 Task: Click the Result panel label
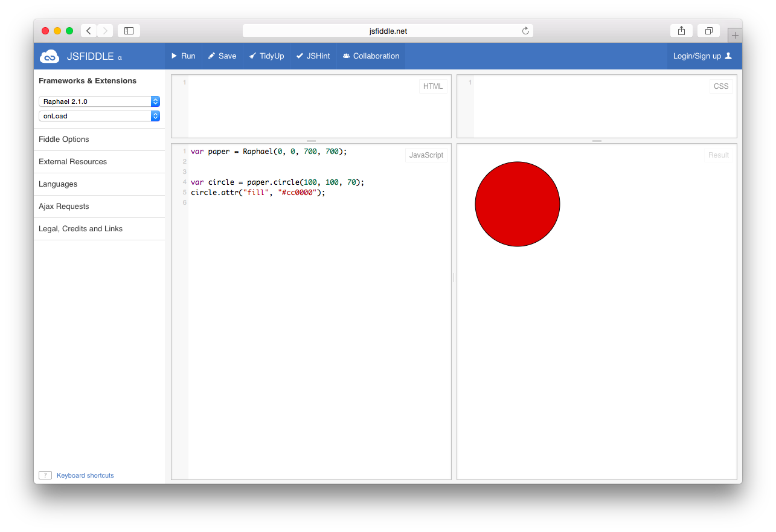pos(719,155)
